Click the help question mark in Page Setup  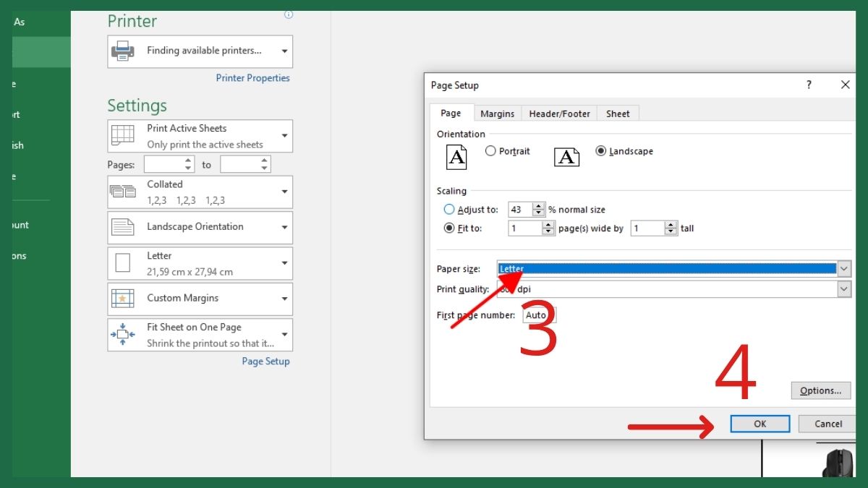click(x=808, y=85)
